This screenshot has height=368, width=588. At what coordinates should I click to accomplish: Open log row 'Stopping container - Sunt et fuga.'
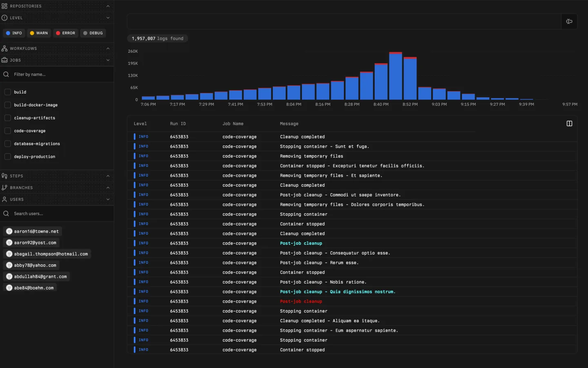tap(352, 146)
